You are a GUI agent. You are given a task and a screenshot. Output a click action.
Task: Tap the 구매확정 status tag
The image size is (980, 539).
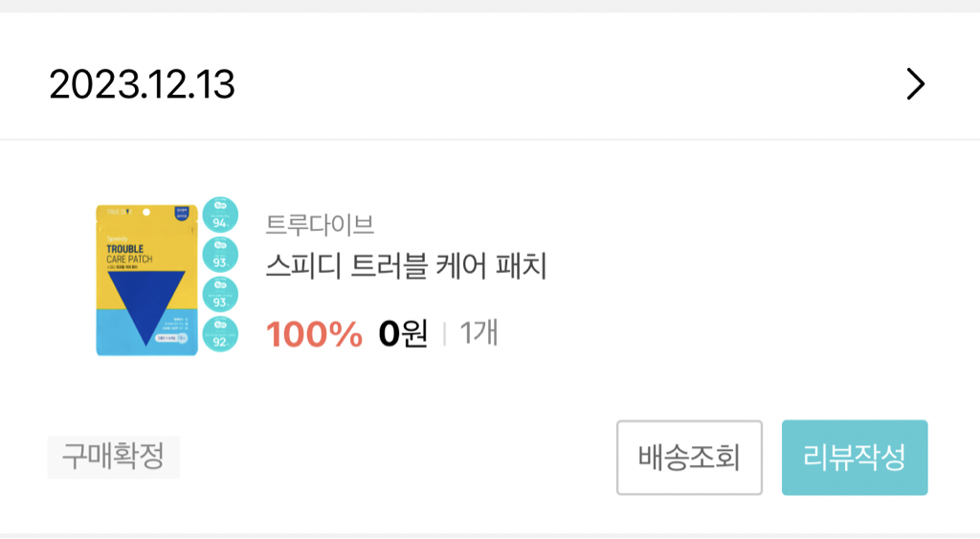click(x=113, y=457)
